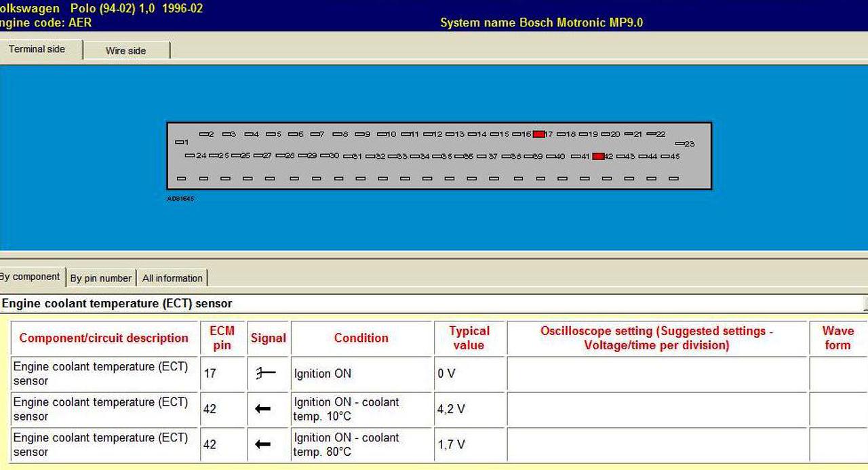Image resolution: width=868 pixels, height=470 pixels.
Task: Click highlighted red pin 17 in connector
Action: click(x=538, y=134)
